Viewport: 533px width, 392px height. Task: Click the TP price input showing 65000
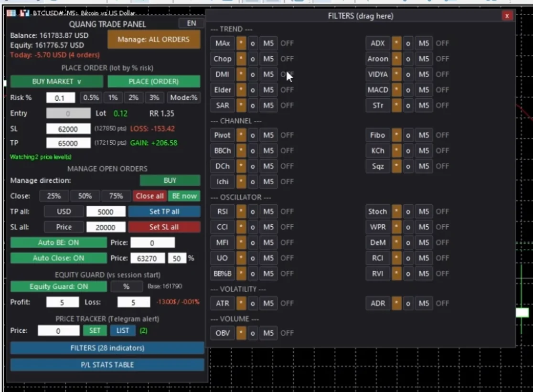coord(68,143)
